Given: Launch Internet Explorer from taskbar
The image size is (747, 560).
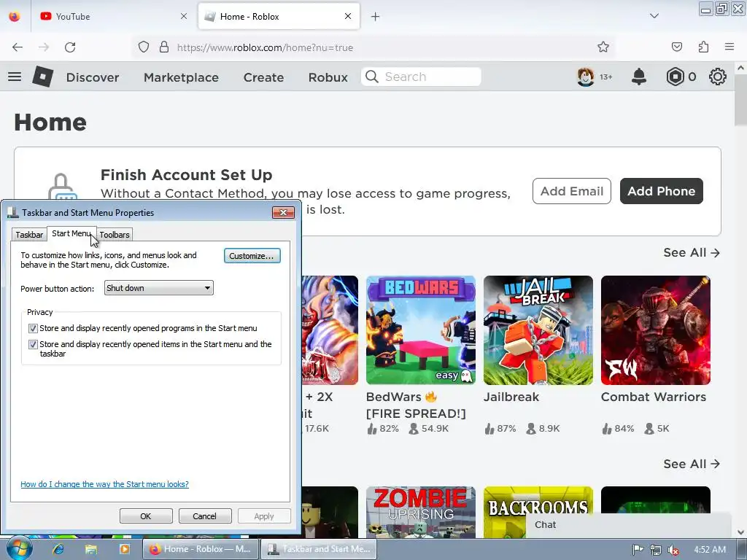Looking at the screenshot, I should [58, 549].
